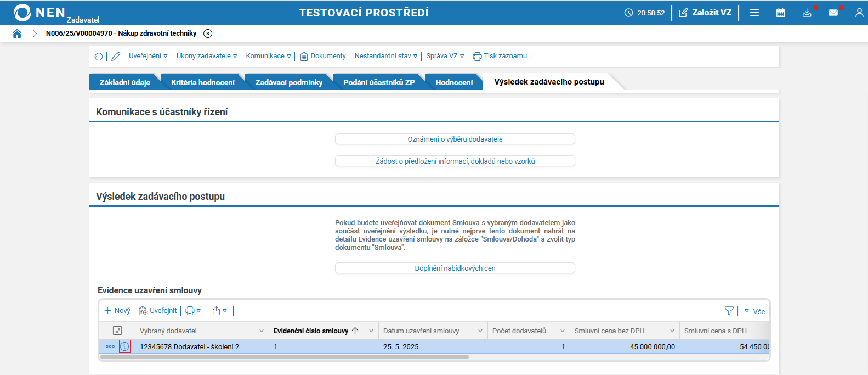868x375 pixels.
Task: Switch to Podání účastníků ZP tab
Action: tap(379, 82)
